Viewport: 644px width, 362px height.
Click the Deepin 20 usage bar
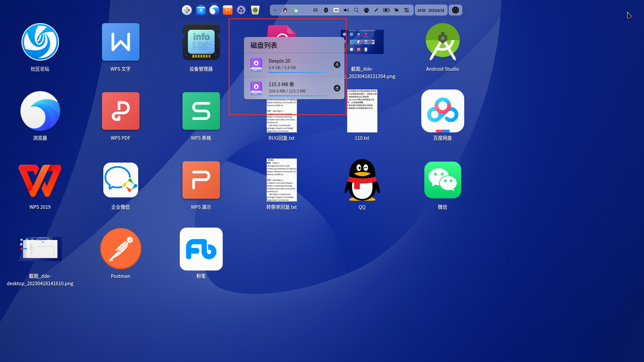[x=298, y=72]
